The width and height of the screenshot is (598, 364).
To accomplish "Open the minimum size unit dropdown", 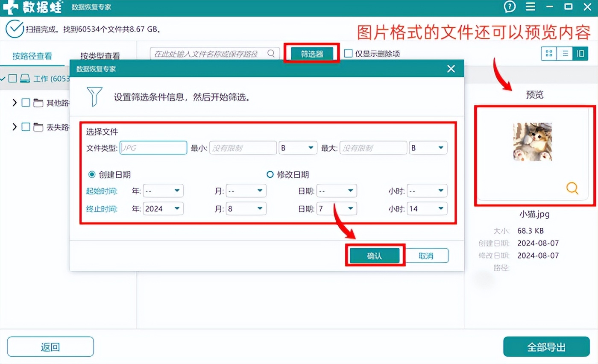I will pos(298,148).
